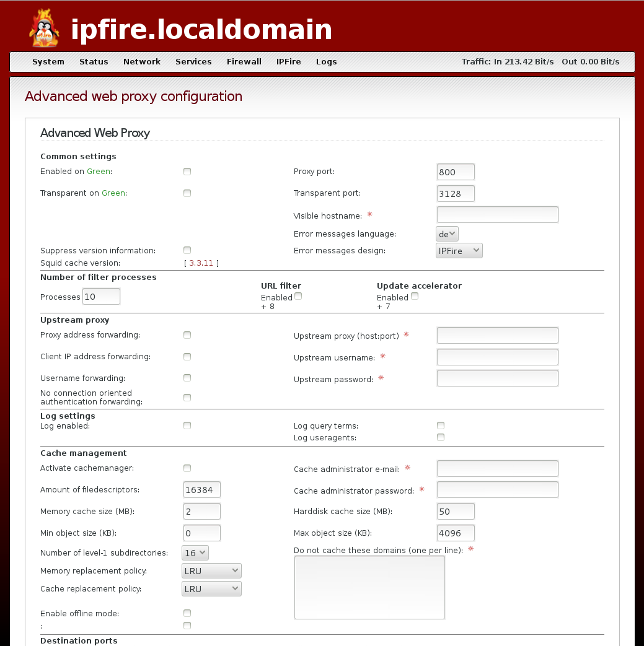The image size is (644, 646).
Task: Click the Out 0.00 Bit/s display
Action: point(591,62)
